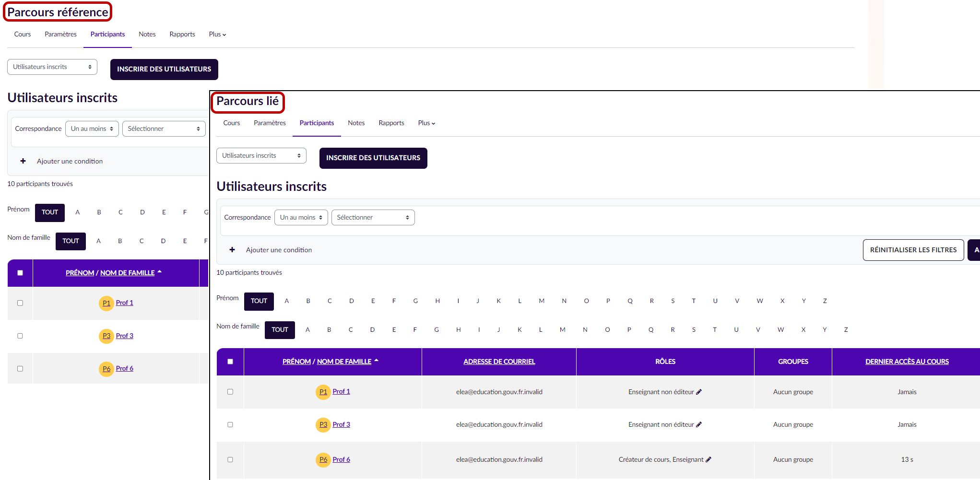980x480 pixels.
Task: Check Prof 3 row in Parcours lié
Action: (x=230, y=424)
